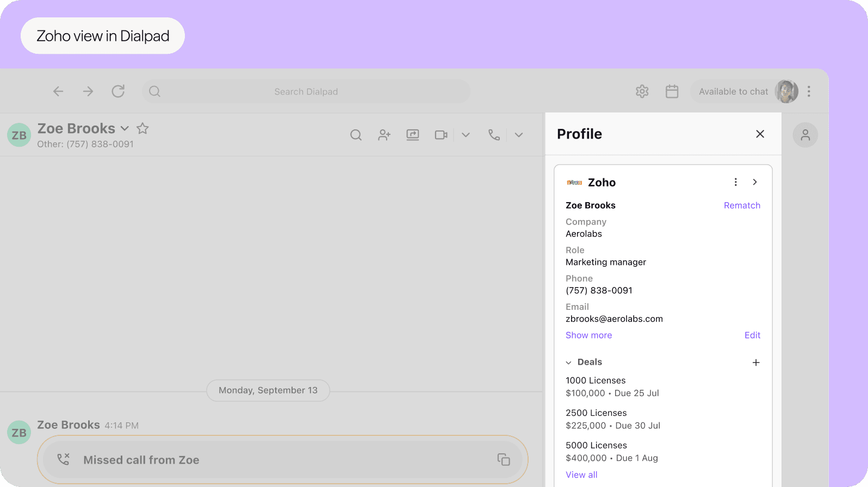This screenshot has width=868, height=487.
Task: Open video call options dropdown arrow
Action: coord(466,135)
